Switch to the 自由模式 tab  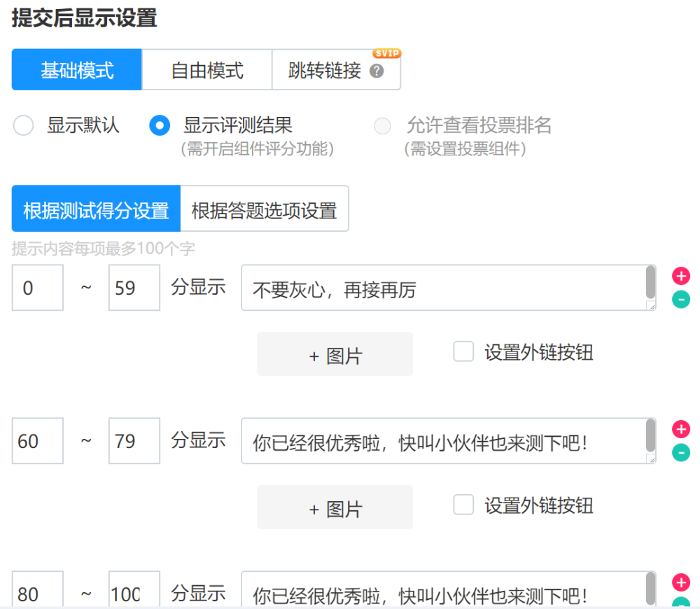click(x=207, y=70)
